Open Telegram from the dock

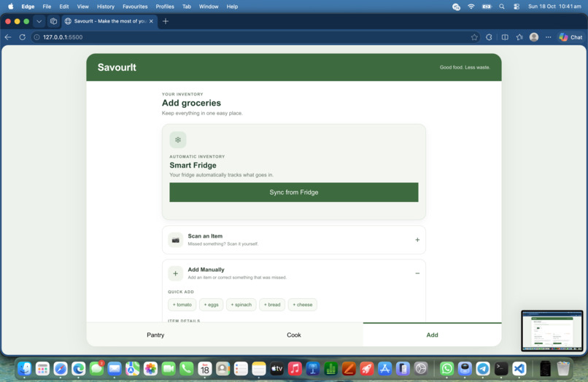coord(483,369)
